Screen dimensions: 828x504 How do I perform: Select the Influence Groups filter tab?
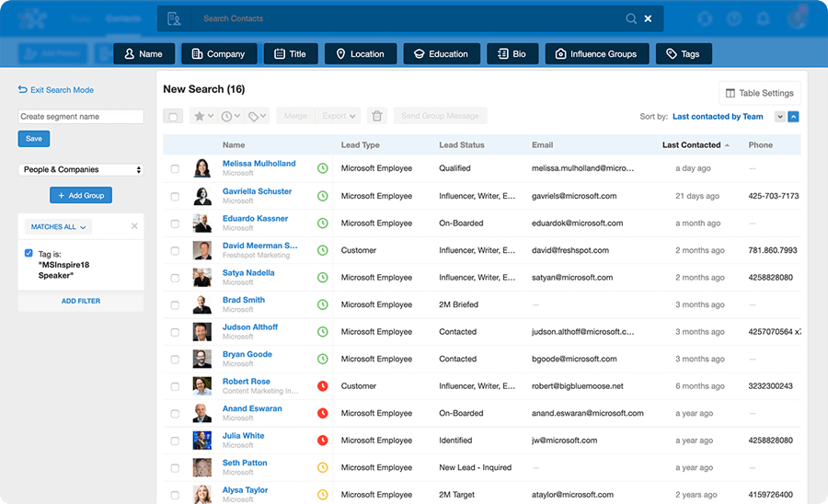point(597,54)
